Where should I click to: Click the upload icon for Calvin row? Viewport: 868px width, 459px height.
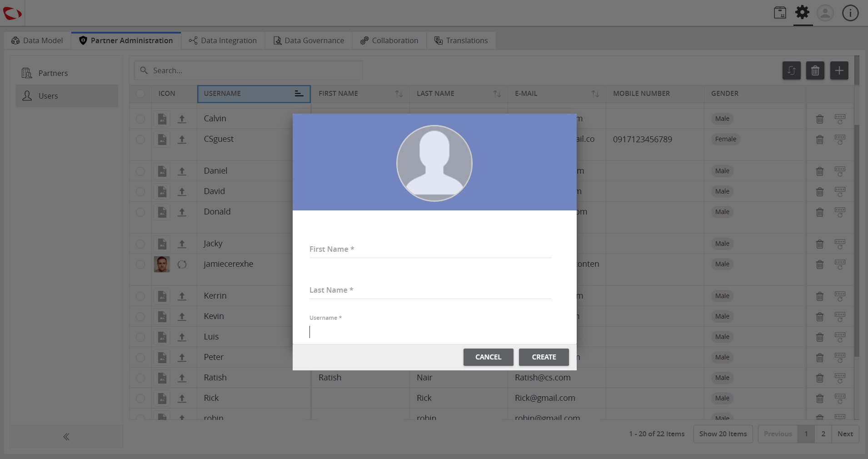[x=182, y=119]
